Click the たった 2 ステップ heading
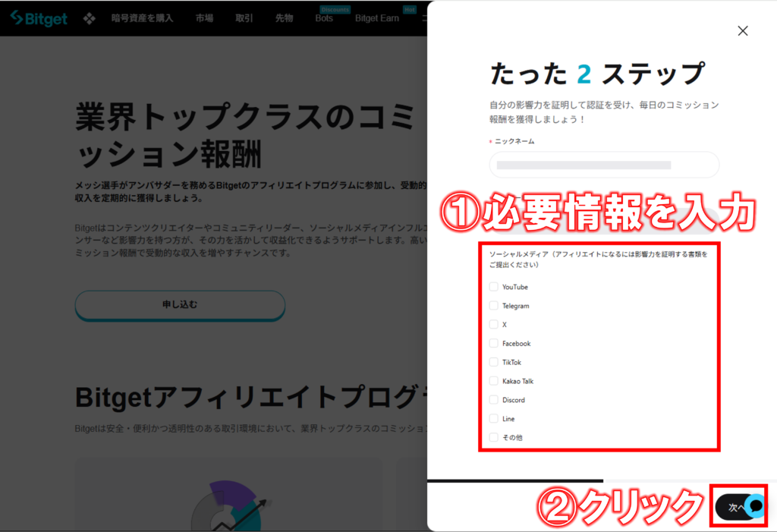This screenshot has width=777, height=532. (x=597, y=74)
